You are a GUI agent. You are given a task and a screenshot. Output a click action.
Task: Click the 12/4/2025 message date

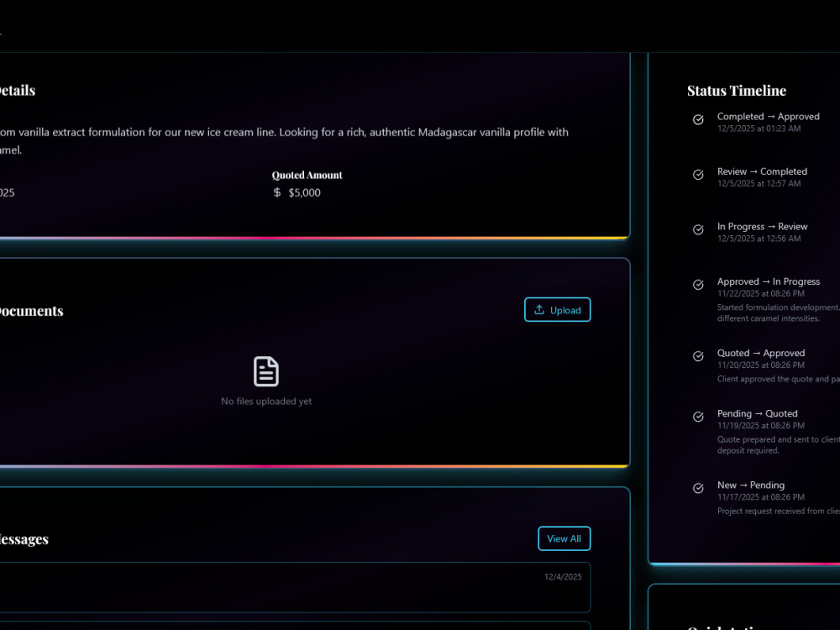(563, 577)
